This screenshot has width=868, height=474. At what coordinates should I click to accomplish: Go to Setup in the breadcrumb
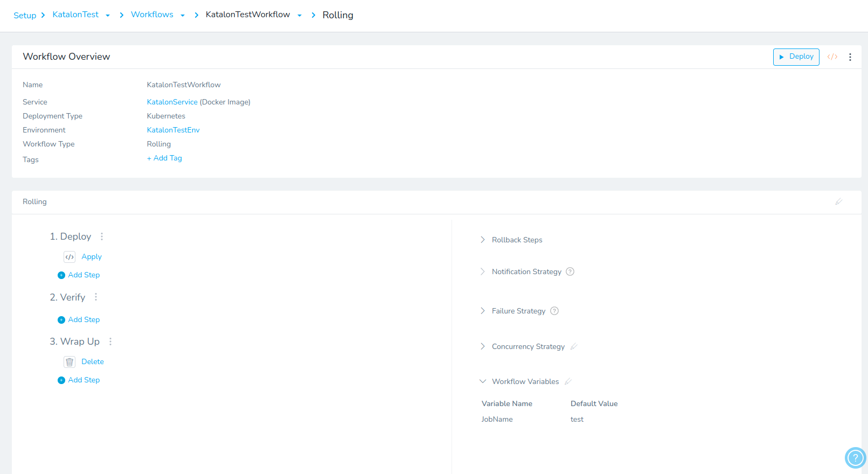[x=25, y=16]
